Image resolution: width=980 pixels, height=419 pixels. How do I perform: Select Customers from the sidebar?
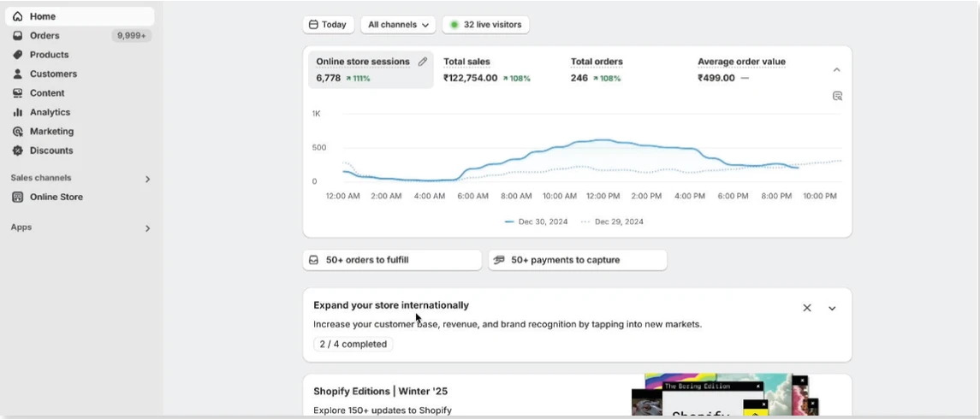[80, 74]
